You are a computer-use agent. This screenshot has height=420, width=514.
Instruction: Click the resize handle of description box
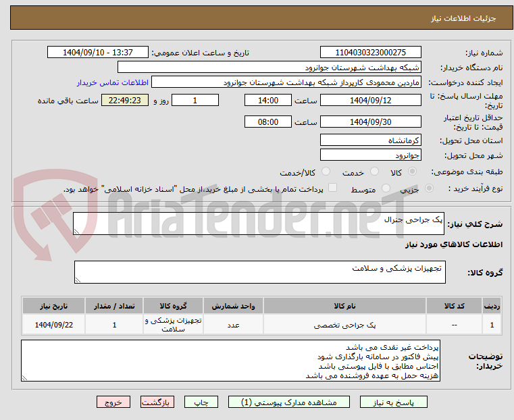[77, 232]
